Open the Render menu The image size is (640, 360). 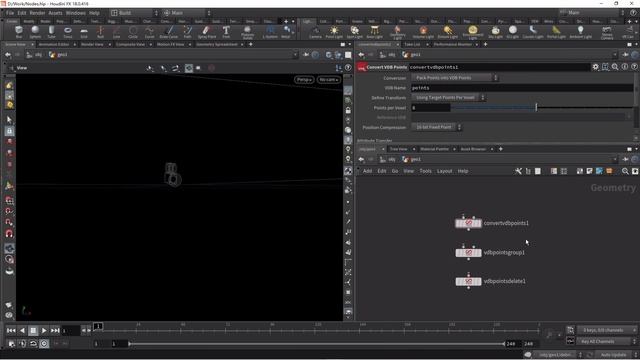point(37,13)
